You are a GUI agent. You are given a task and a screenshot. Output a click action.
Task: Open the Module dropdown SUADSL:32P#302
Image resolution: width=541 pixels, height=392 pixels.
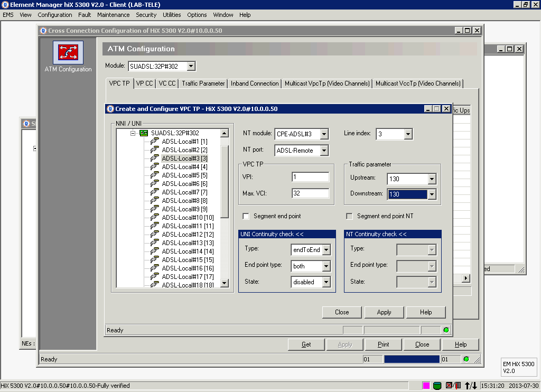coord(191,66)
